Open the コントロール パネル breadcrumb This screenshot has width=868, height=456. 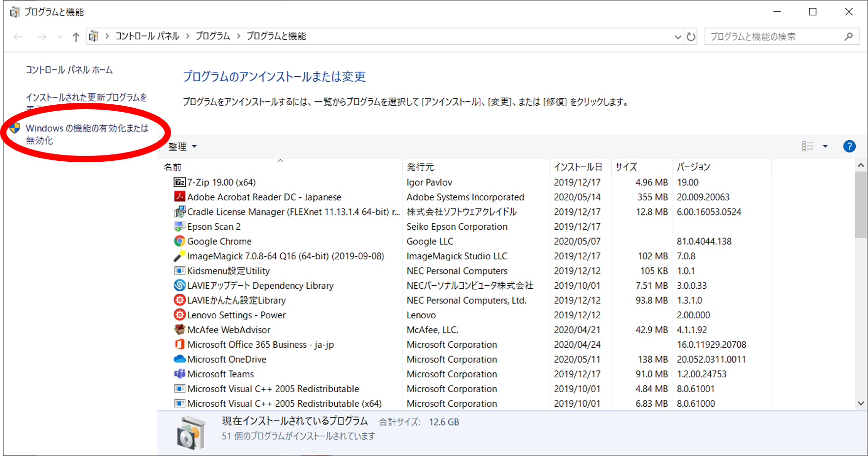[x=147, y=36]
